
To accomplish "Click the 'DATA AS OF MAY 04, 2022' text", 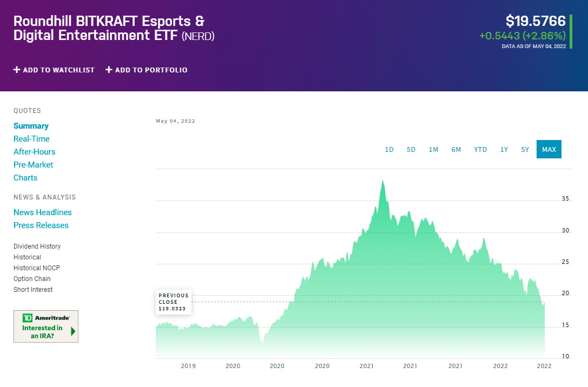I will click(x=534, y=46).
